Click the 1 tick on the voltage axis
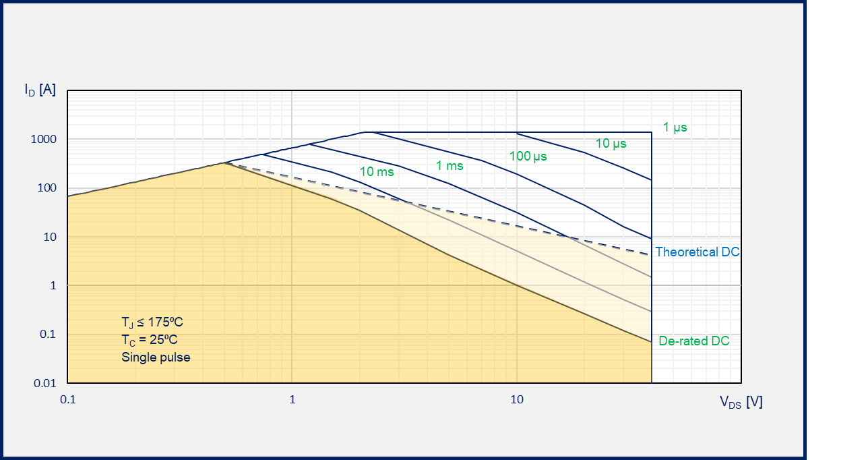This screenshot has width=868, height=460. (292, 399)
